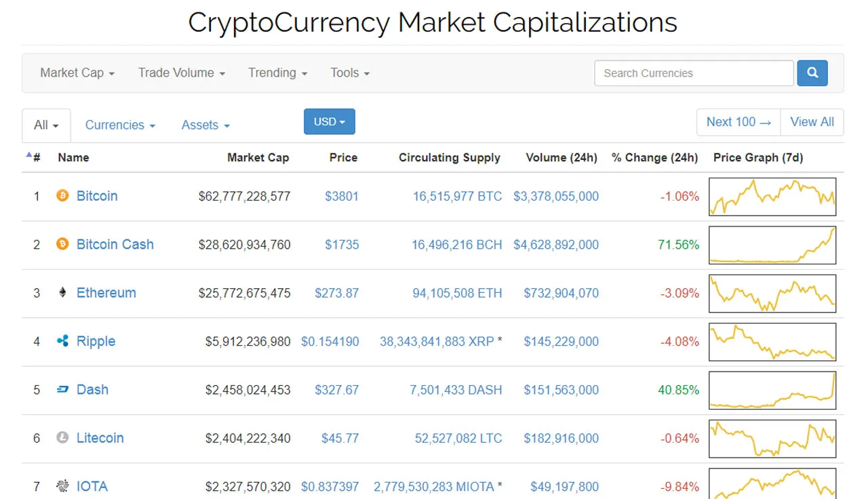Click Bitcoin Cash price $1735
The width and height of the screenshot is (868, 499).
pyautogui.click(x=342, y=245)
